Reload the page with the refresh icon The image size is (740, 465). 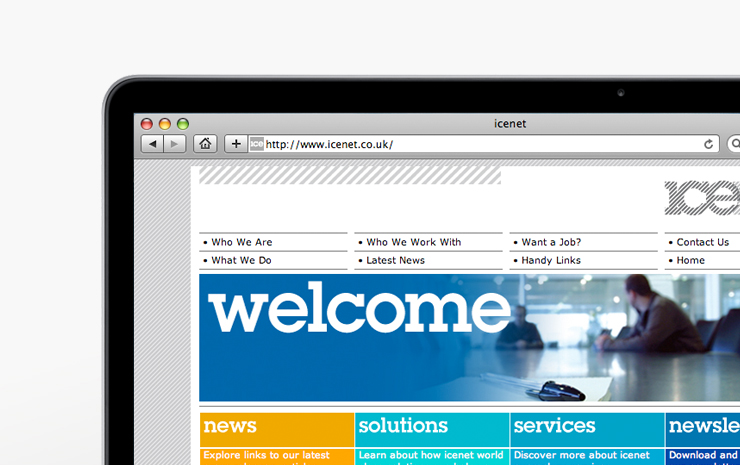coord(708,144)
